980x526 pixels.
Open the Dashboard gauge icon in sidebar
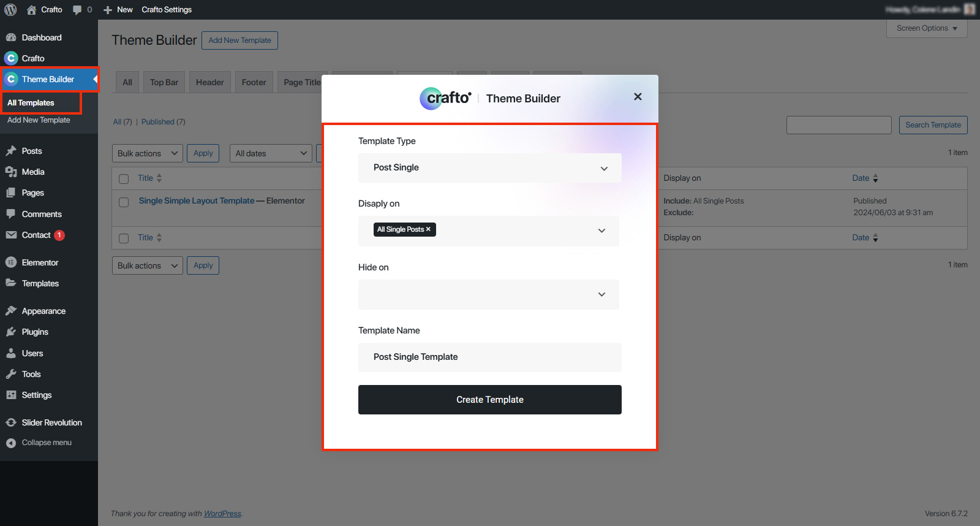coord(11,37)
